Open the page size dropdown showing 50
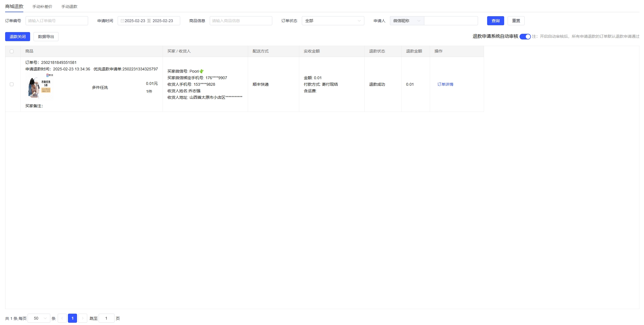The image size is (644, 325). 39,318
